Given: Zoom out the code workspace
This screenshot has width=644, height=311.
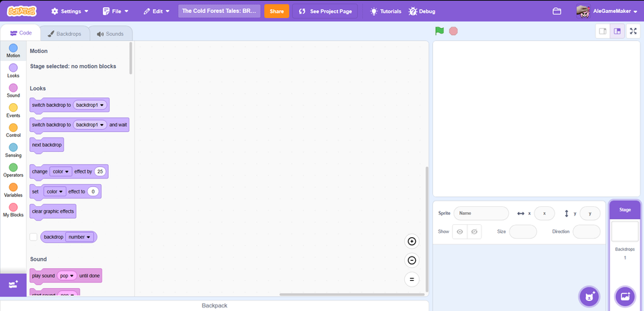Looking at the screenshot, I should point(411,260).
